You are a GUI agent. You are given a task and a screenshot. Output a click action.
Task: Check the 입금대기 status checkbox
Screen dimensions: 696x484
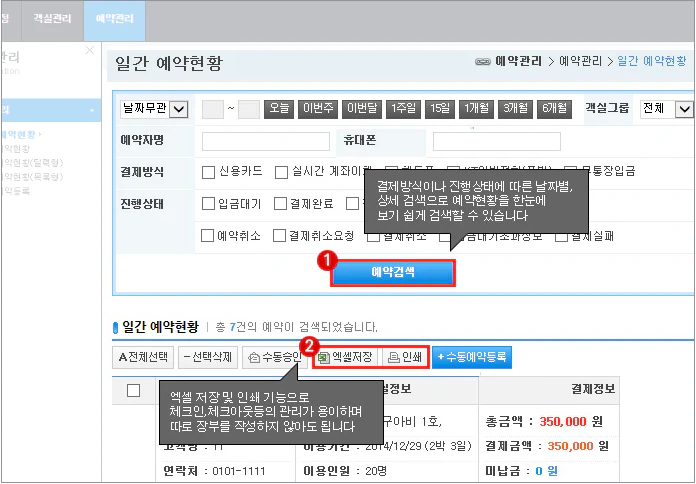[x=208, y=204]
